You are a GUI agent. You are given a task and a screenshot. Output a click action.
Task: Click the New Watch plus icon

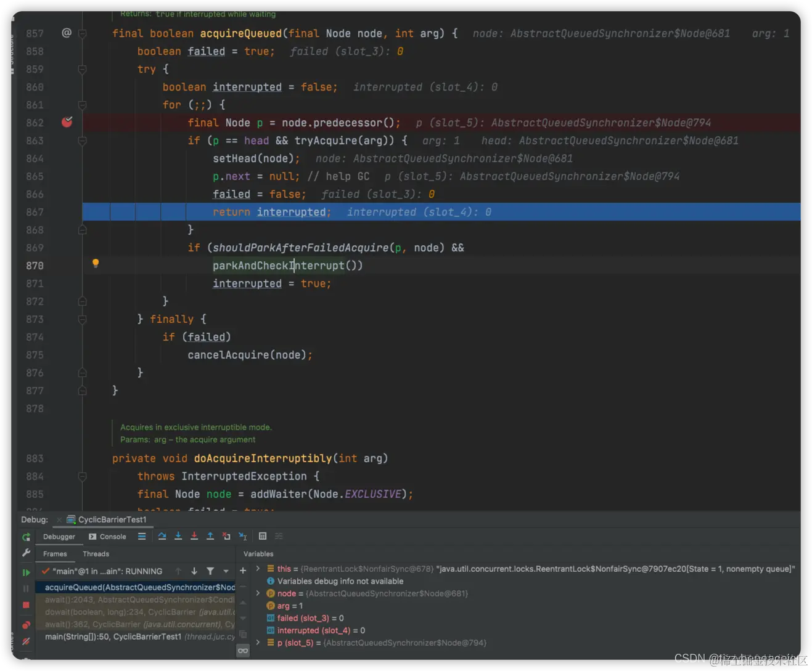pyautogui.click(x=243, y=571)
